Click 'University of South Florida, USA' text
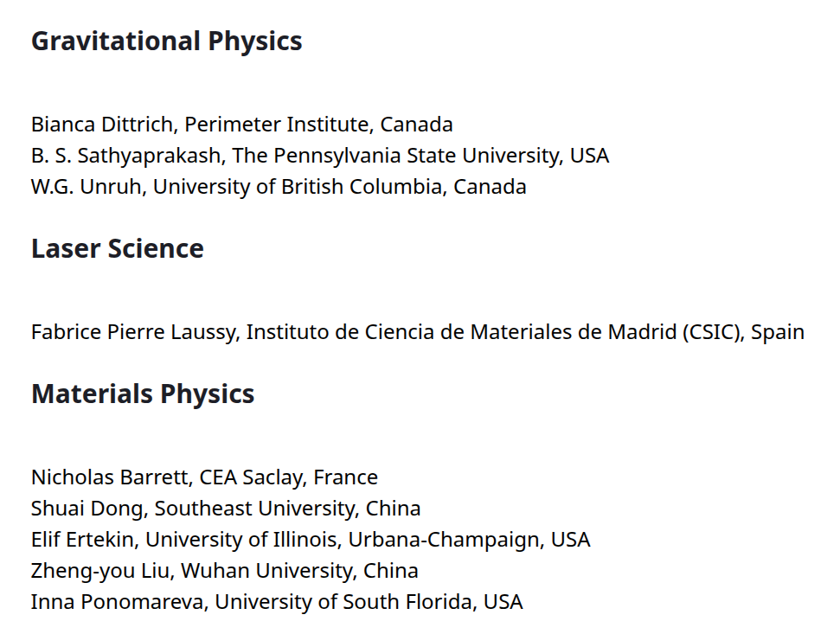840x634 pixels. [x=369, y=602]
